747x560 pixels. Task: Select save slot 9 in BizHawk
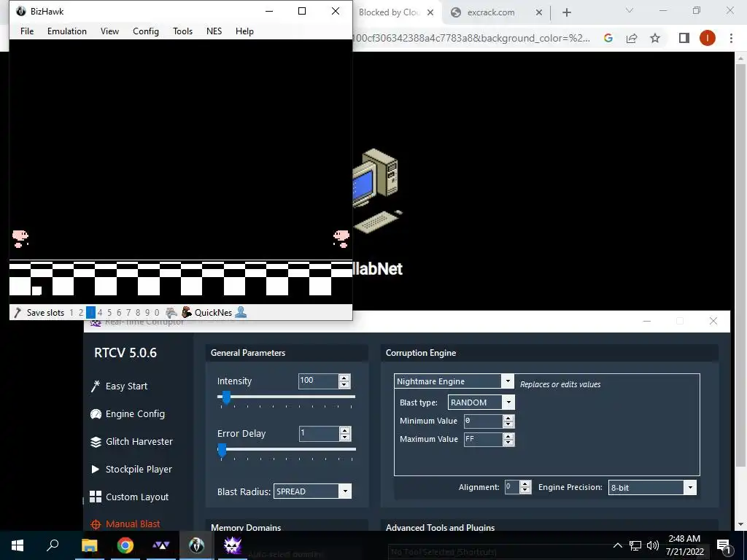[x=147, y=312]
